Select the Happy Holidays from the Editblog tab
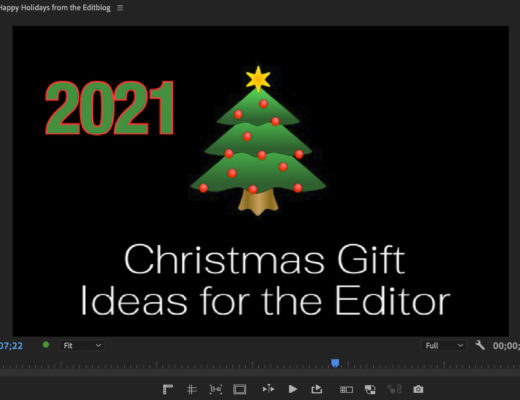The image size is (520, 400). [55, 8]
